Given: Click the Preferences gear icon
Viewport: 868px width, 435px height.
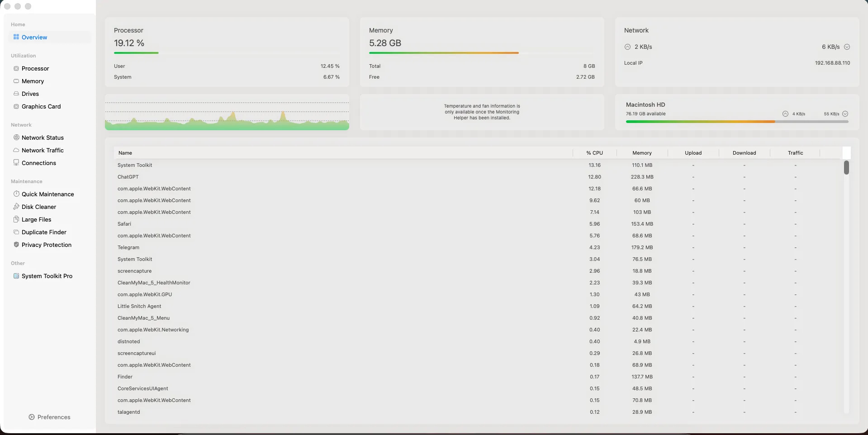Looking at the screenshot, I should click(32, 417).
